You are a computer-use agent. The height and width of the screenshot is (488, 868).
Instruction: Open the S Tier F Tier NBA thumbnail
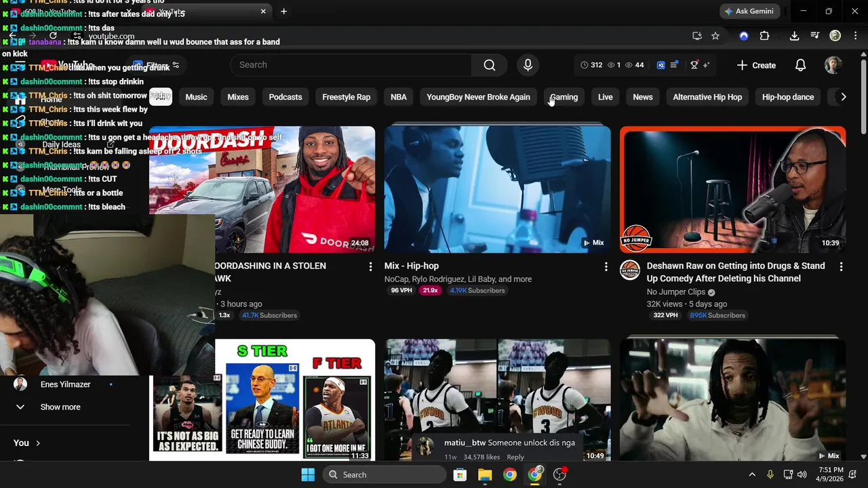(262, 400)
